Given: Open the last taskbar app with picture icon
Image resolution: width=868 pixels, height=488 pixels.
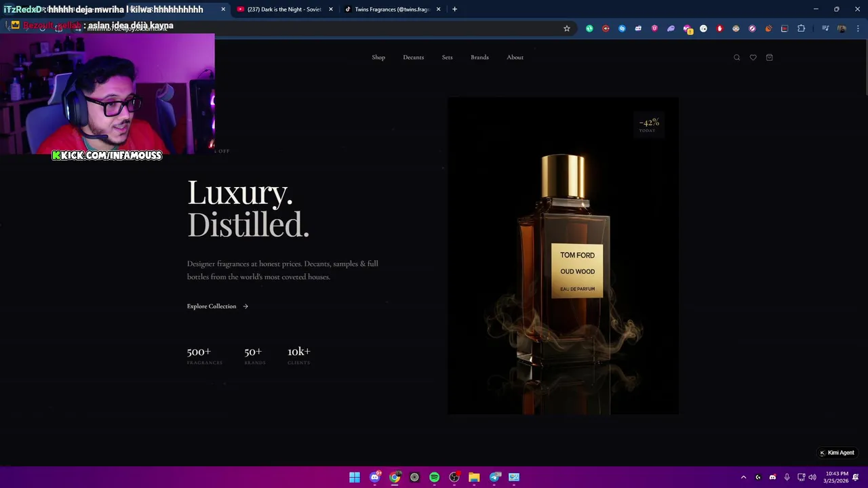Looking at the screenshot, I should coord(514,477).
